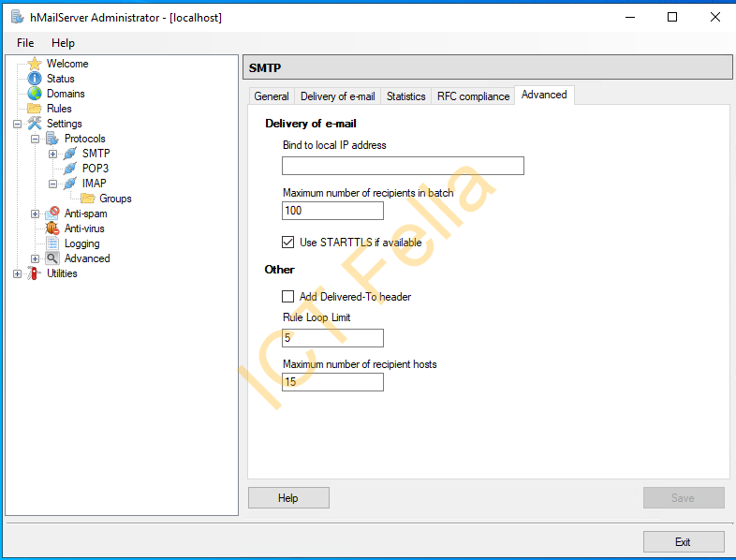736x560 pixels.
Task: Click the Protocols server icon
Action: coord(52,139)
